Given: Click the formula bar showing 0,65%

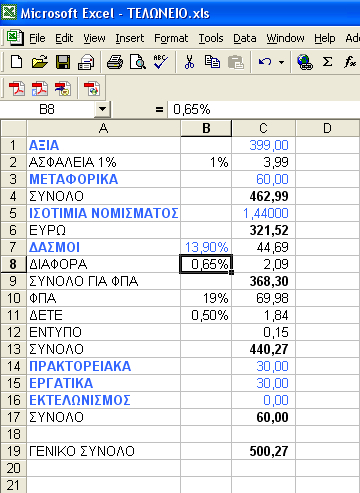Looking at the screenshot, I should (x=263, y=109).
